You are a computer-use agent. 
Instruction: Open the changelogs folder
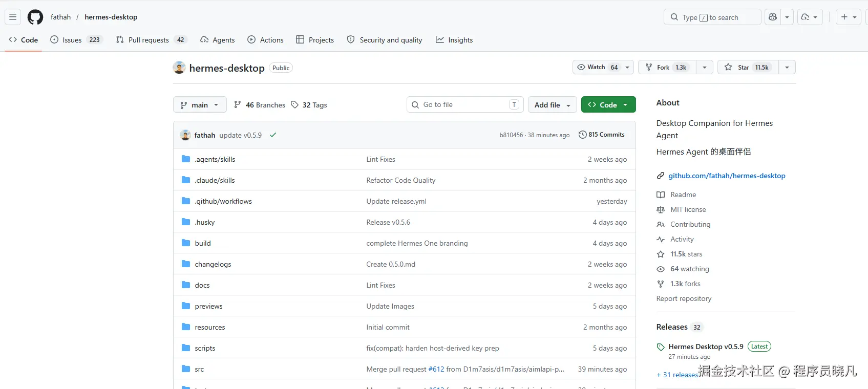pyautogui.click(x=213, y=264)
